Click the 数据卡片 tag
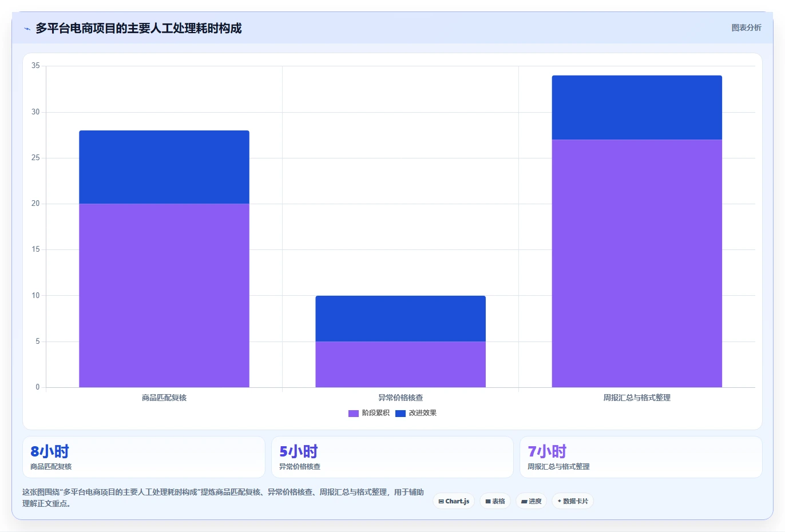The width and height of the screenshot is (785, 532). (x=573, y=501)
